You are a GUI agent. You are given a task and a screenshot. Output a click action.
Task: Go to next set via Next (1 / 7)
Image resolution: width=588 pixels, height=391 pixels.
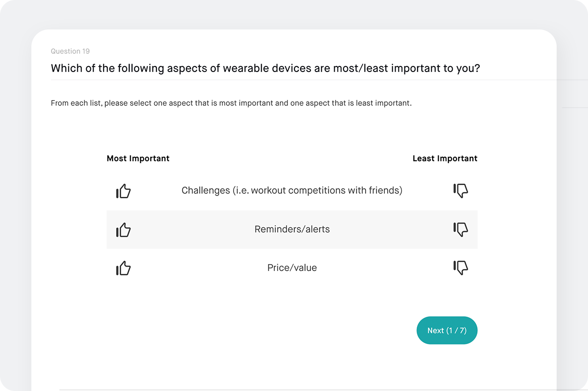(x=447, y=330)
